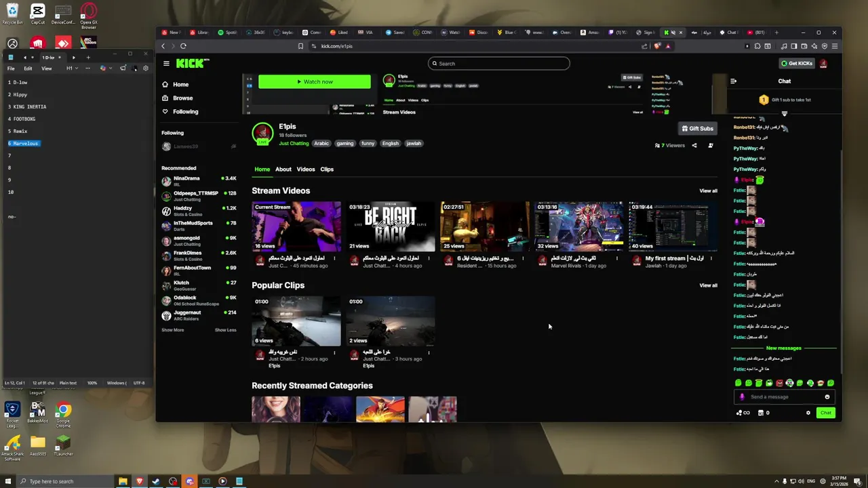Switch to the Videos tab
The width and height of the screenshot is (868, 488).
pyautogui.click(x=306, y=169)
